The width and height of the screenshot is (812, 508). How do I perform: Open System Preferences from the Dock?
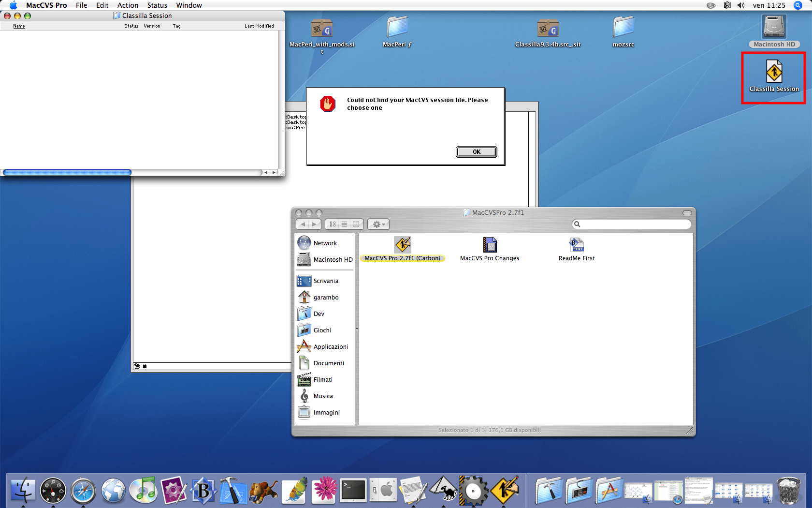point(384,491)
